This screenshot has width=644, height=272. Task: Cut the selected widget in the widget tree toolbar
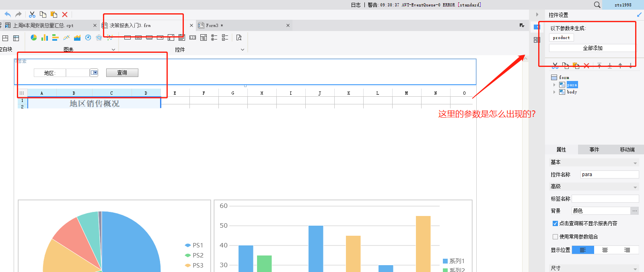[x=555, y=66]
